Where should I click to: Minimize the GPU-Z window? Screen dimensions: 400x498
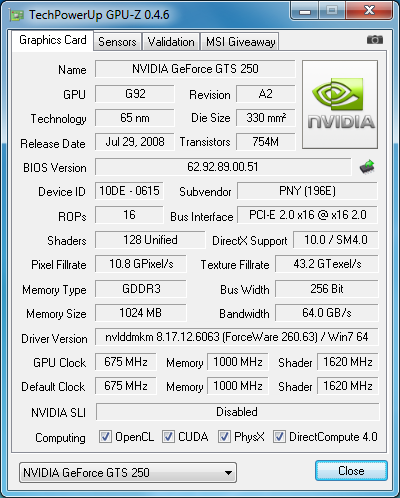point(305,11)
